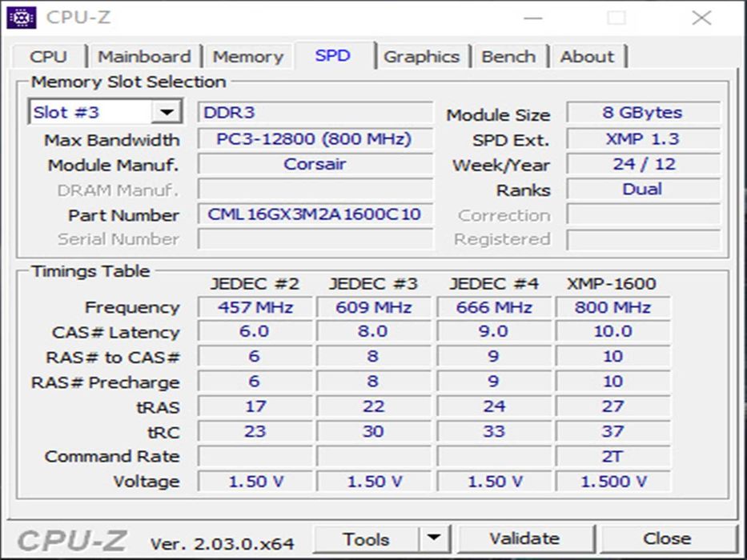
Task: Click the tRAS value 17
Action: pyautogui.click(x=255, y=406)
